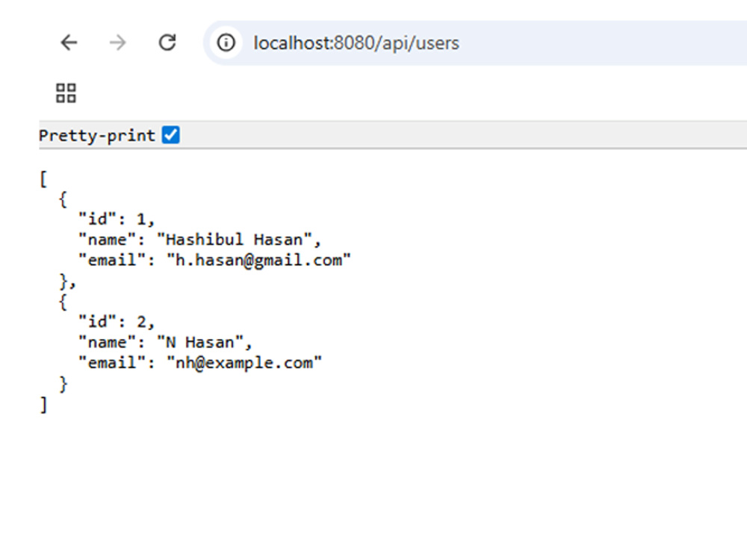Click the address bar showing localhost:8080/api/users
747x560 pixels.
click(x=477, y=43)
